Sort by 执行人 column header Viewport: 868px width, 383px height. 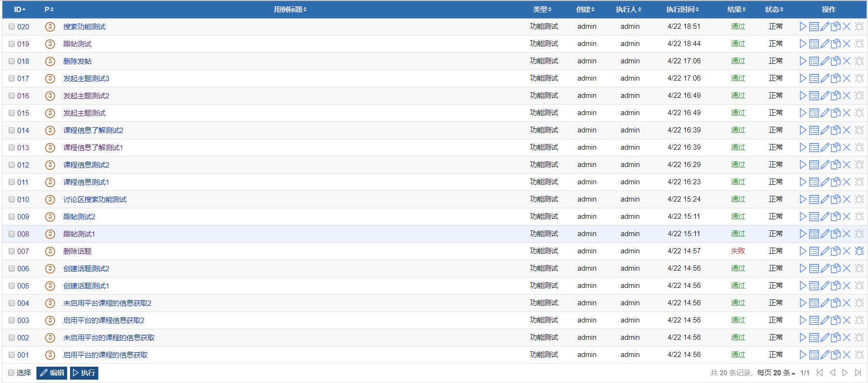pyautogui.click(x=629, y=10)
